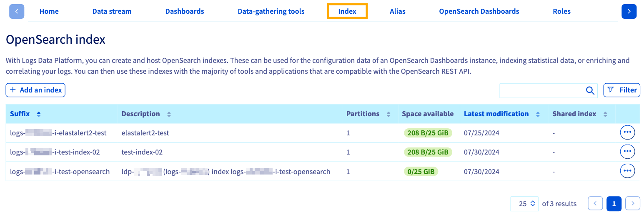Click 208 B/25 GiB badge for test-index-02
The height and width of the screenshot is (217, 644).
pyautogui.click(x=428, y=152)
